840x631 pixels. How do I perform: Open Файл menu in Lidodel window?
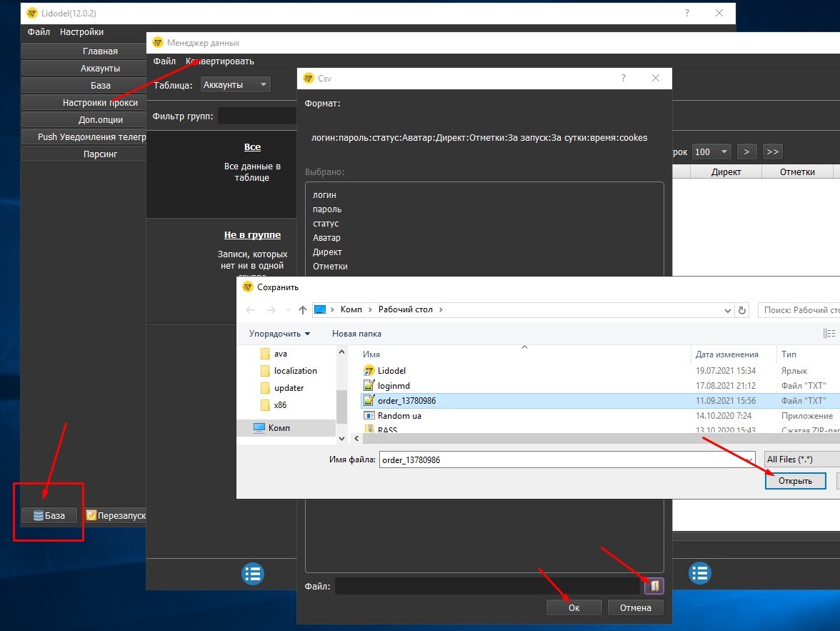coord(39,32)
